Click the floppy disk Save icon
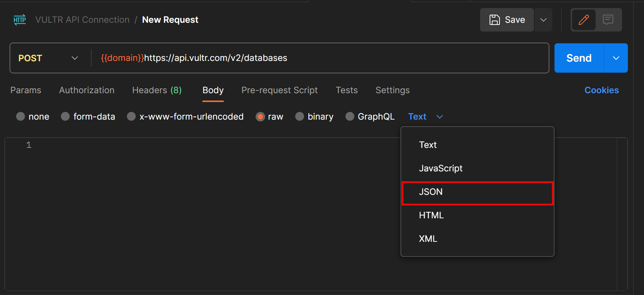 coord(494,20)
